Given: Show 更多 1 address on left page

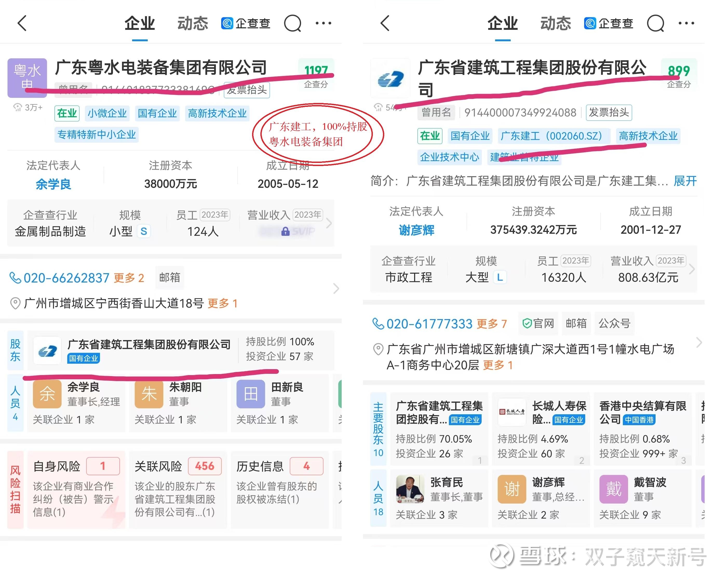Looking at the screenshot, I should pos(223,303).
